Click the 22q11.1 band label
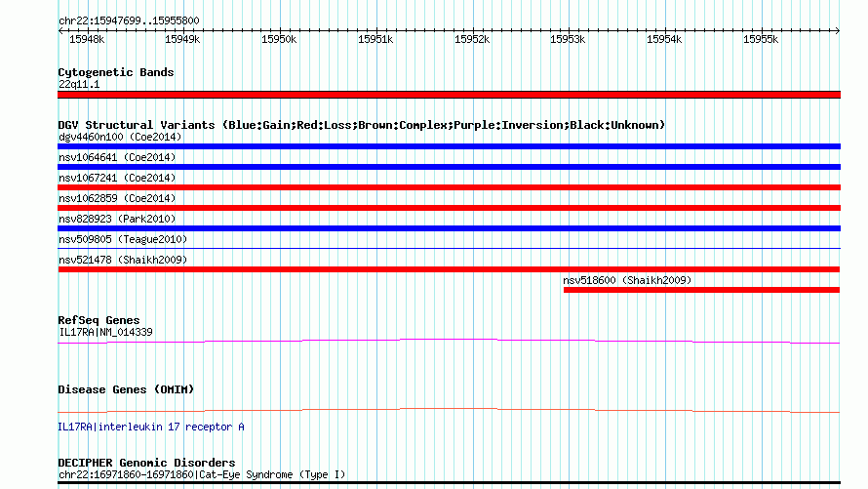 coord(79,84)
